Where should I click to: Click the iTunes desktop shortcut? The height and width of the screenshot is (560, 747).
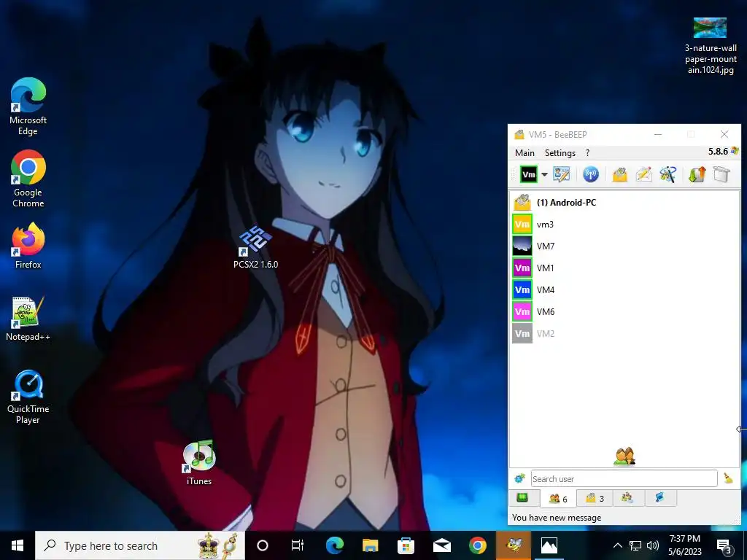[x=199, y=462]
